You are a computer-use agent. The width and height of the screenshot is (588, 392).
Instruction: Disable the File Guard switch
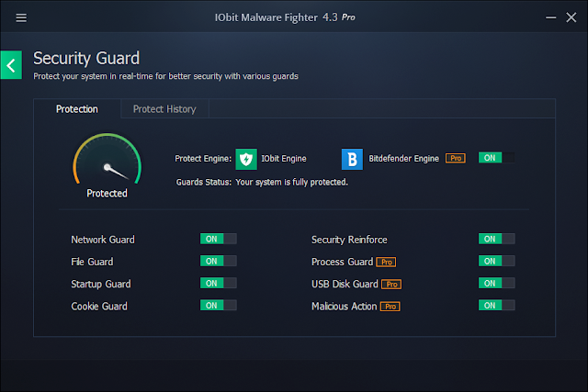(219, 262)
